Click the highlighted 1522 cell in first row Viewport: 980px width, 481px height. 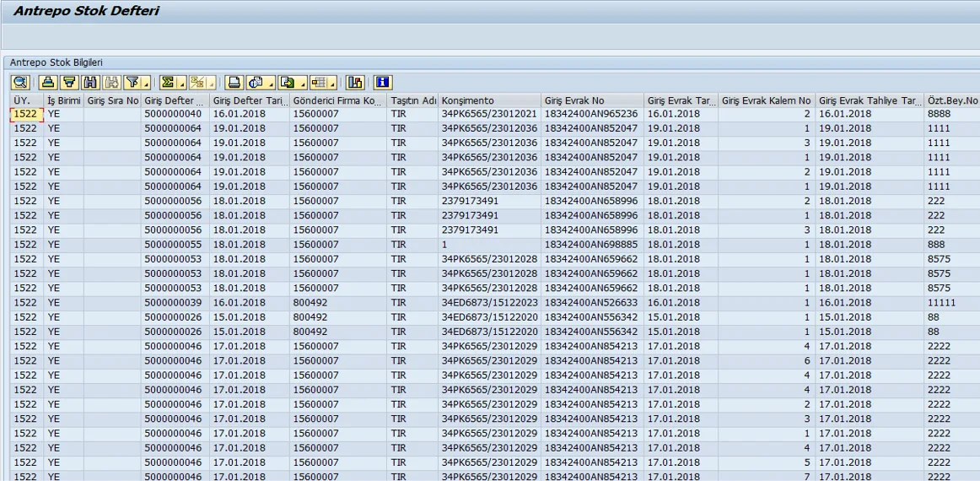point(27,114)
